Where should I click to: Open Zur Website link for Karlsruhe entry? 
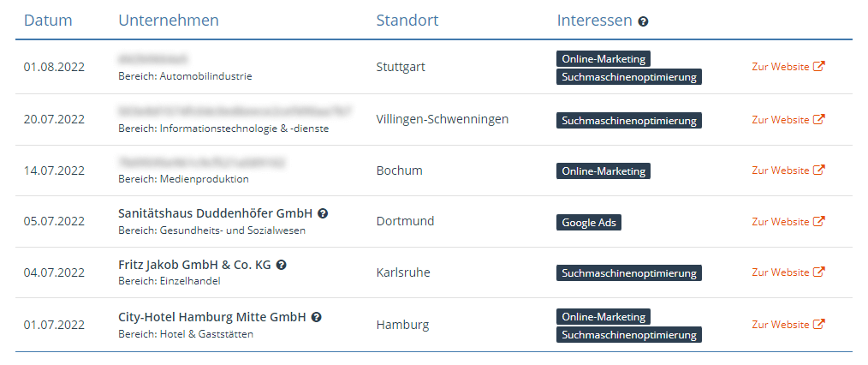point(780,272)
